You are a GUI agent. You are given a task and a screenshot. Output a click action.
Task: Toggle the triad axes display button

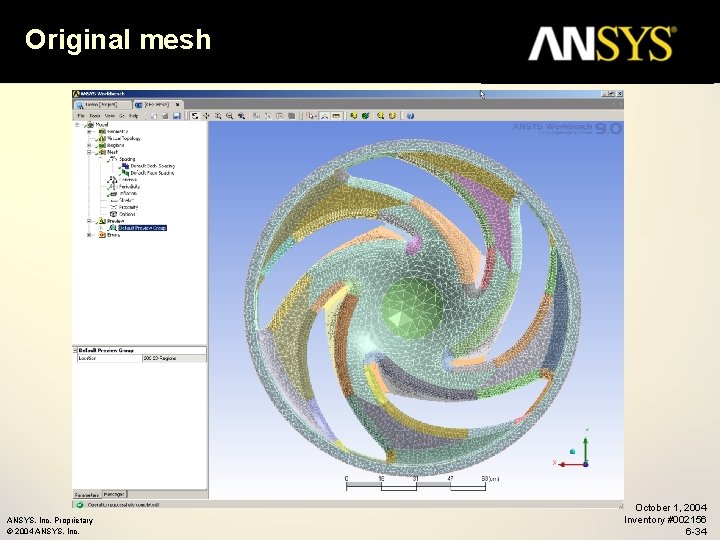pyautogui.click(x=325, y=116)
